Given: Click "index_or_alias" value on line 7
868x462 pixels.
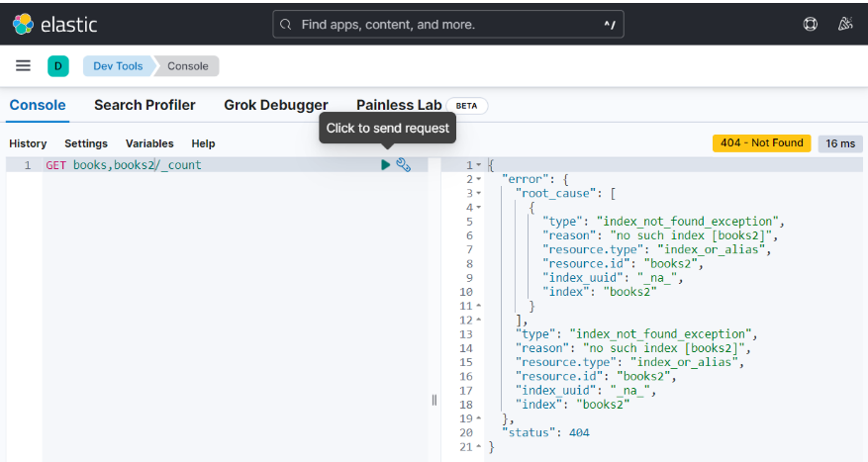Looking at the screenshot, I should [711, 249].
